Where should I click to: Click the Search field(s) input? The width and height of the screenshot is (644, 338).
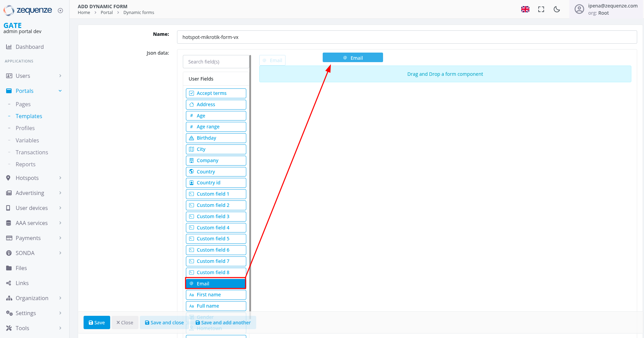tap(216, 62)
